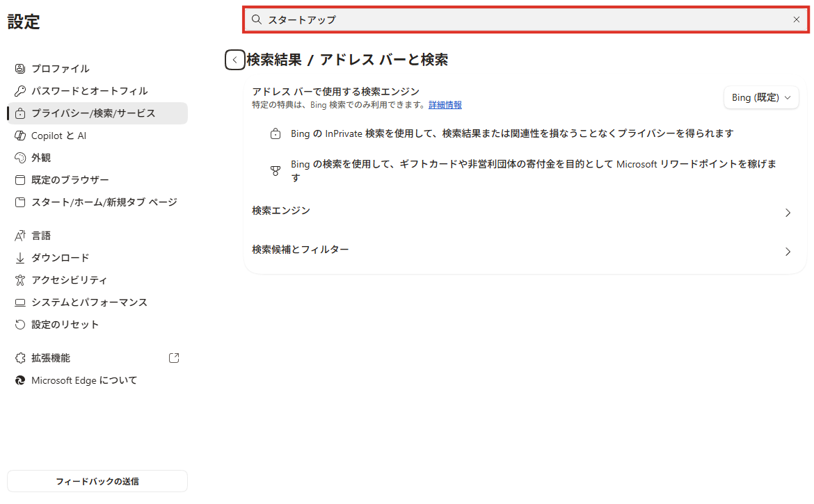Go back using the arrow button
814x504 pixels.
click(x=234, y=60)
